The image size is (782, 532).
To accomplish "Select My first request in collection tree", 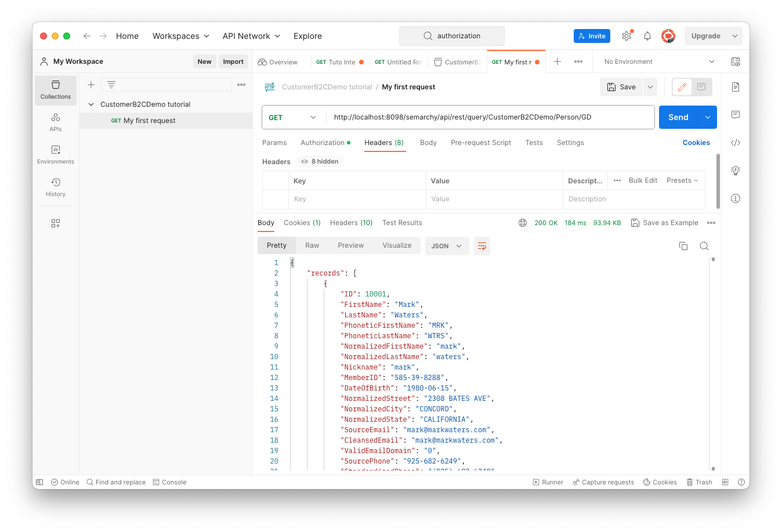I will [166, 121].
